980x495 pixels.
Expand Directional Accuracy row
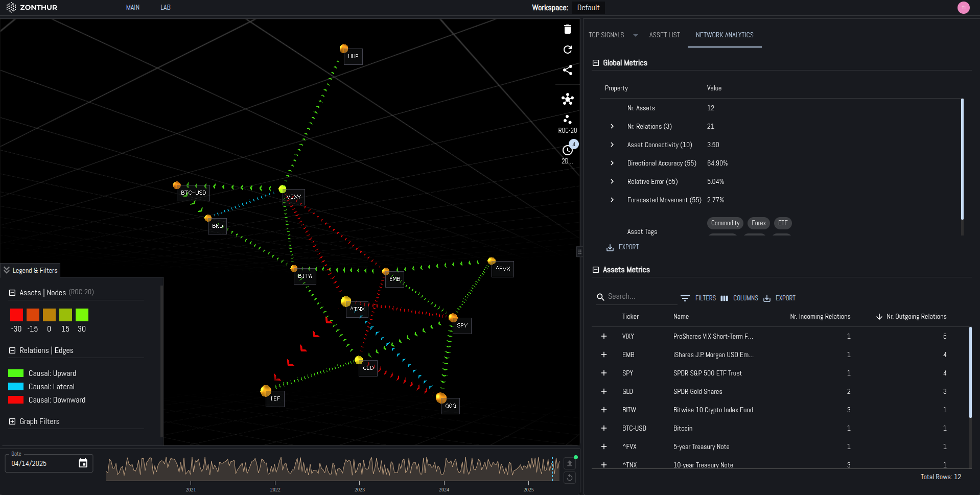click(612, 163)
